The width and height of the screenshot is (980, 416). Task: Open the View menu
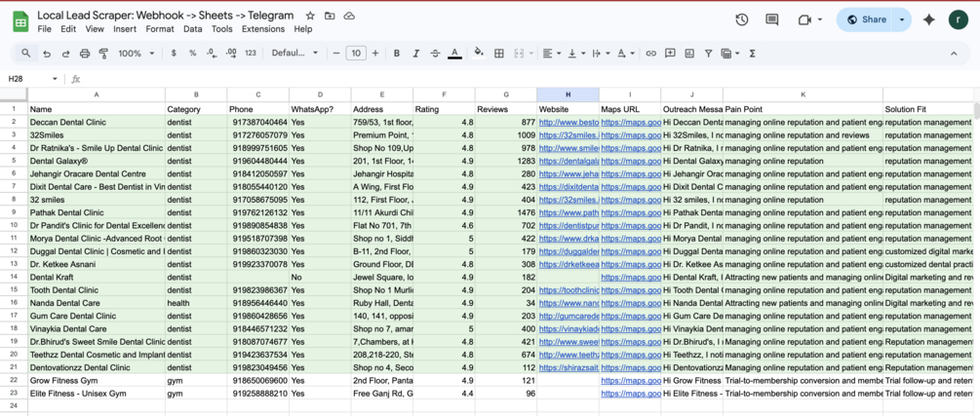point(95,28)
